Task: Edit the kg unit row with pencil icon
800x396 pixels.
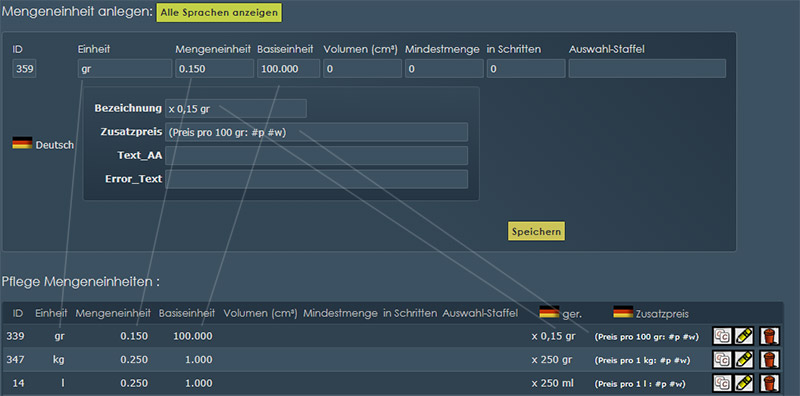Action: (x=744, y=360)
